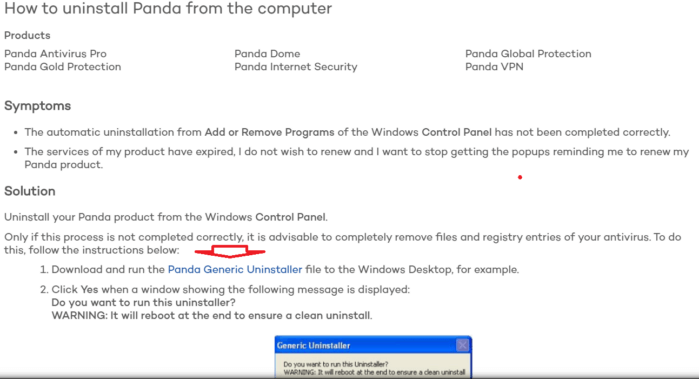Click Panda Antivirus Pro product name

click(x=55, y=54)
